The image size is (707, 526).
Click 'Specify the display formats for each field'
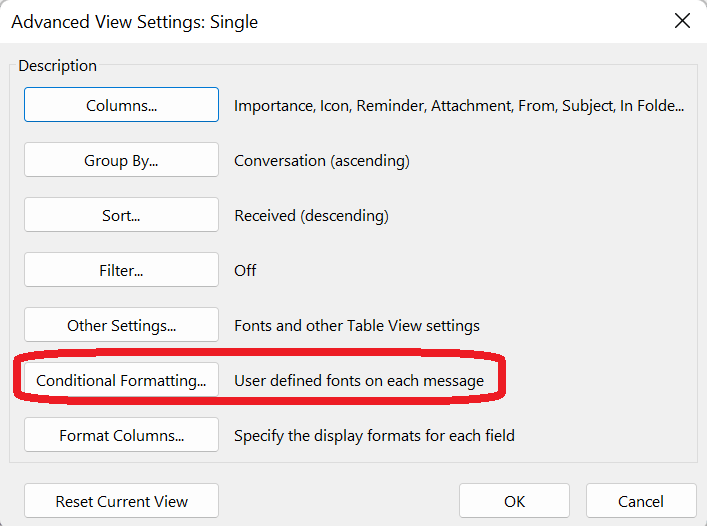[374, 435]
